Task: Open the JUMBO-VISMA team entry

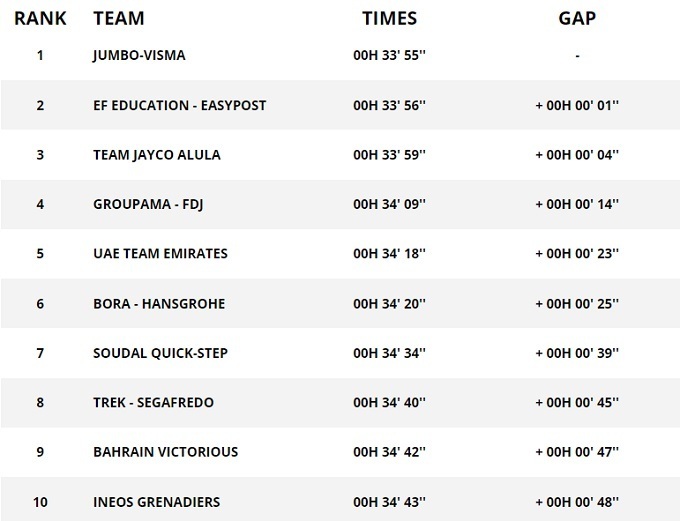Action: pyautogui.click(x=139, y=55)
